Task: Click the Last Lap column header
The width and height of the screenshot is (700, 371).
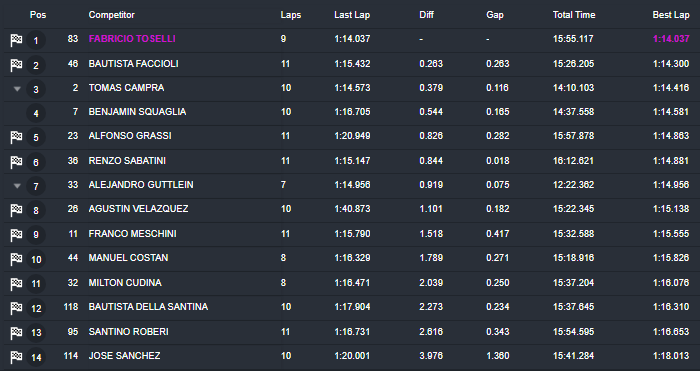Action: click(352, 15)
